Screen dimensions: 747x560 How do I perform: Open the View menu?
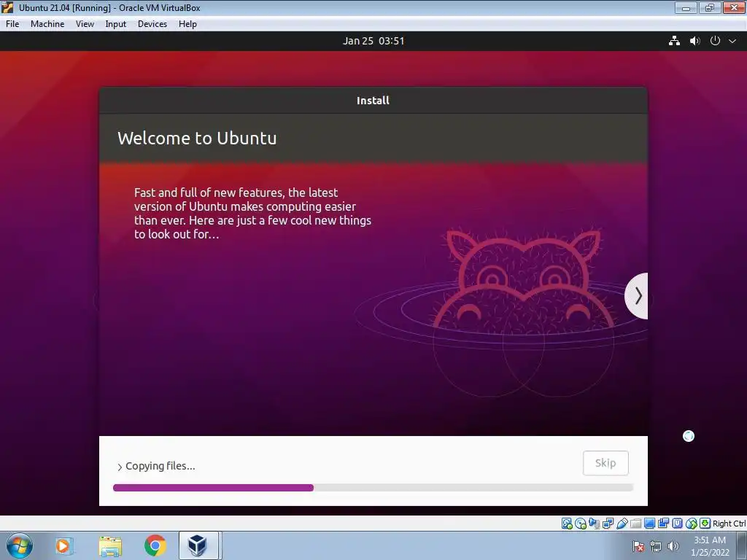tap(85, 24)
